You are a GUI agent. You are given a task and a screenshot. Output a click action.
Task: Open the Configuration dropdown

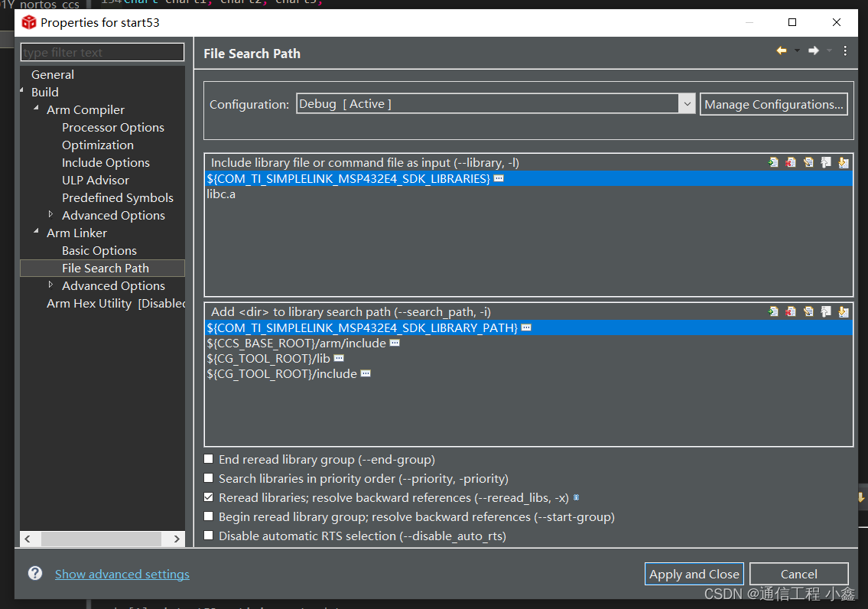pyautogui.click(x=687, y=103)
